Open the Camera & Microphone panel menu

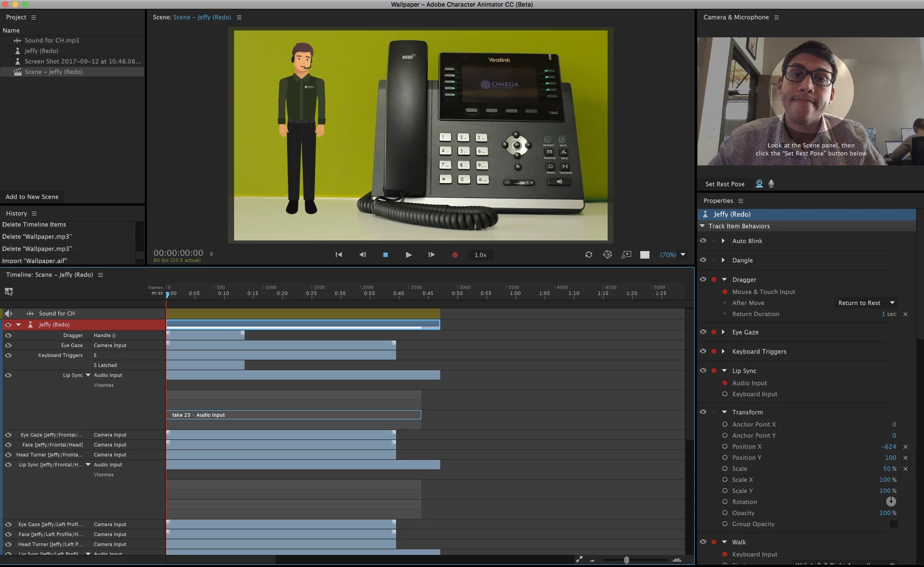(777, 17)
